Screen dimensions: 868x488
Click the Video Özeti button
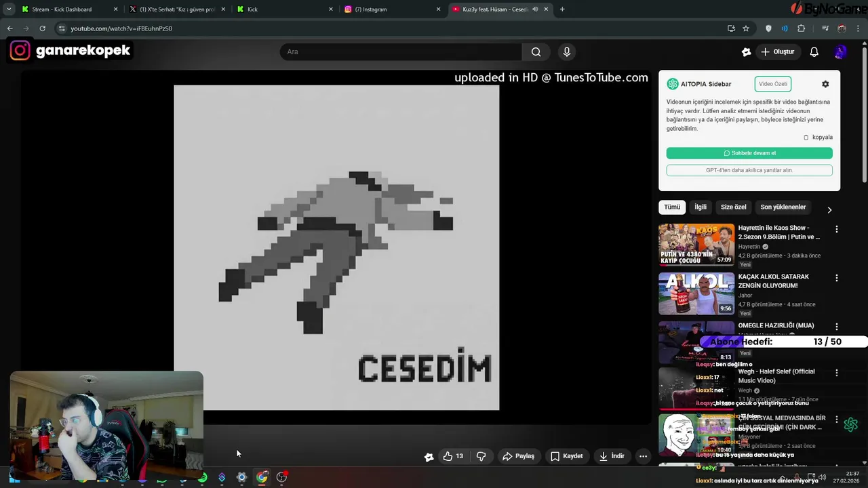773,84
